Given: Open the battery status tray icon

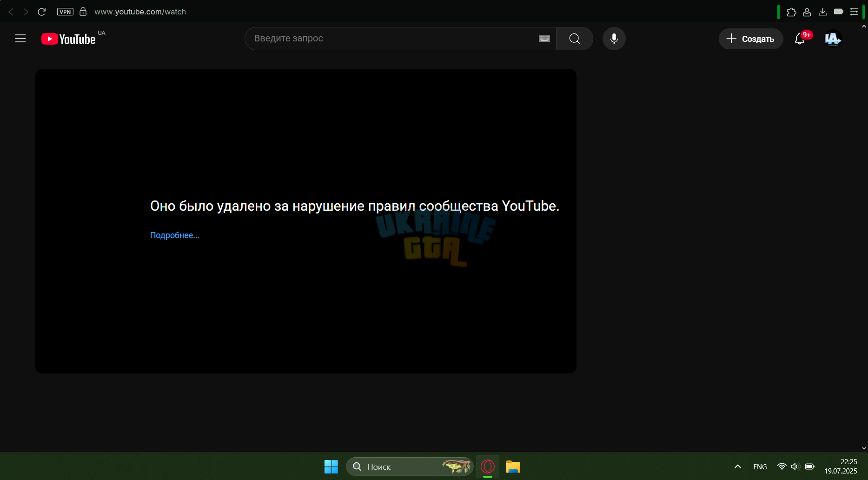Looking at the screenshot, I should coord(810,467).
